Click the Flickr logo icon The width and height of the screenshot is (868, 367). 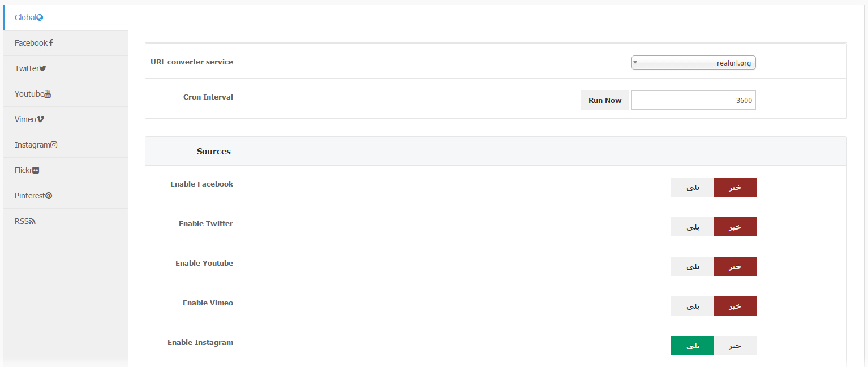click(x=36, y=170)
